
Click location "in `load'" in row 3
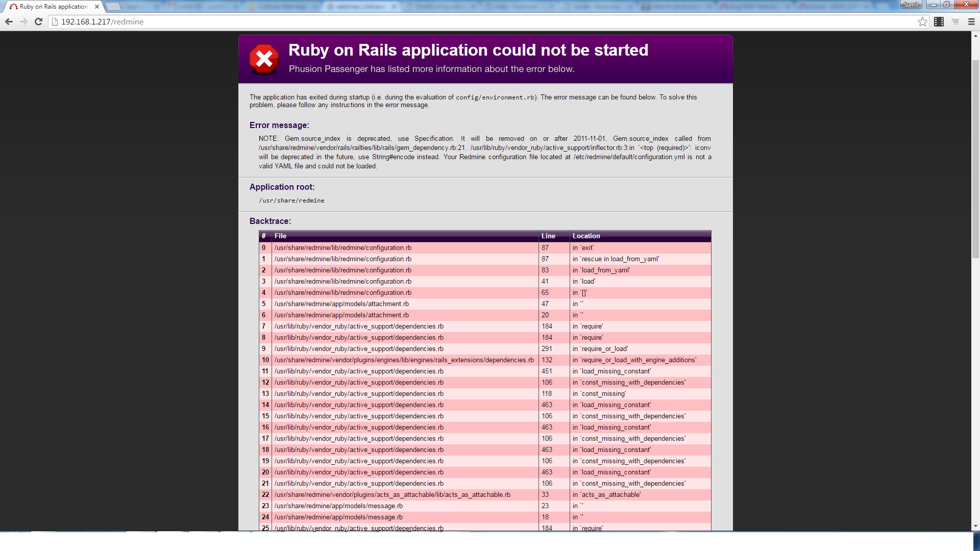pyautogui.click(x=583, y=281)
